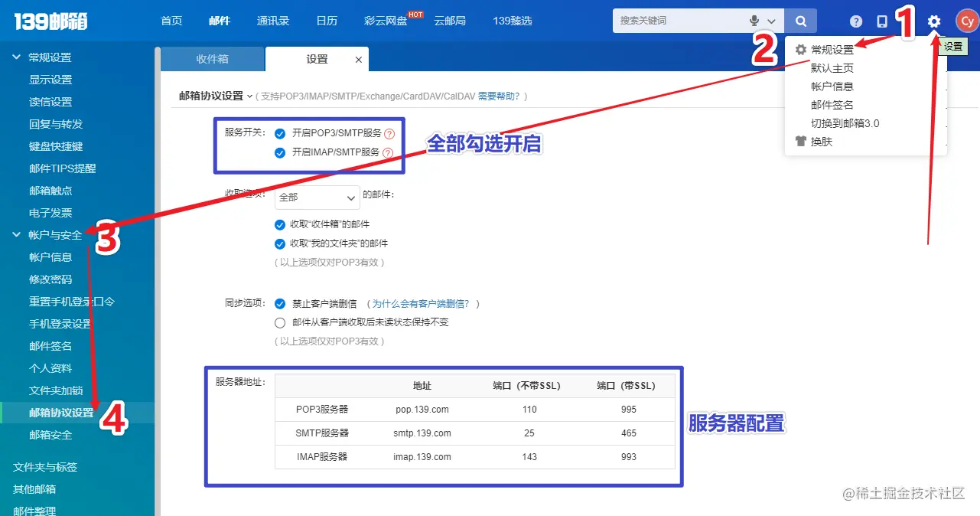This screenshot has width=980, height=516.
Task: Toggle 开启IMAP/SMTP服务 checkbox
Action: tap(280, 153)
